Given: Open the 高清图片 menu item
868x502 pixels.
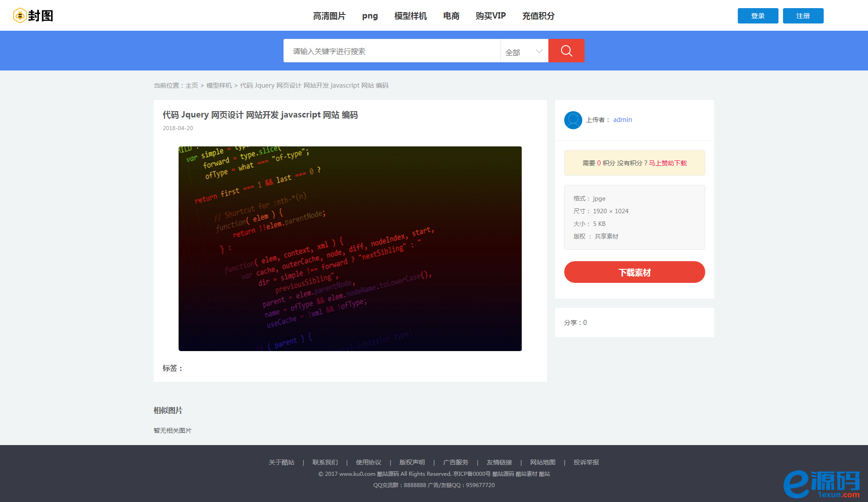Looking at the screenshot, I should tap(329, 16).
